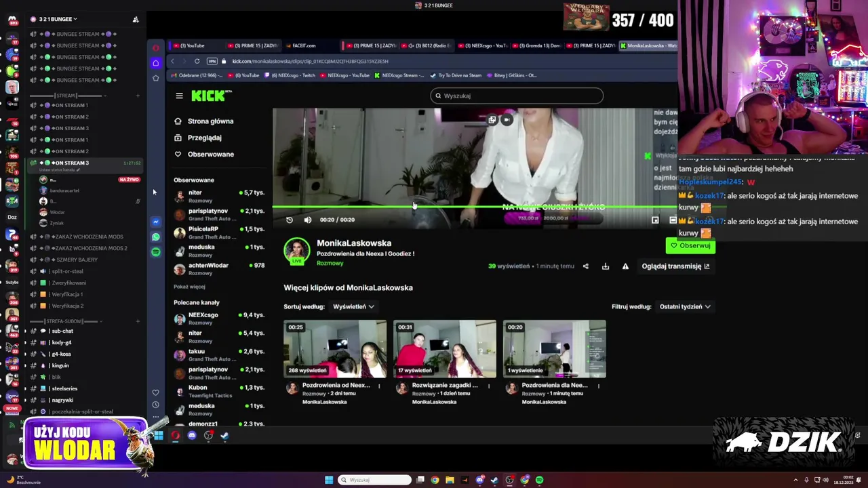Open WhatsApp in Opera sidebar
Image resolution: width=868 pixels, height=488 pixels.
pyautogui.click(x=156, y=237)
